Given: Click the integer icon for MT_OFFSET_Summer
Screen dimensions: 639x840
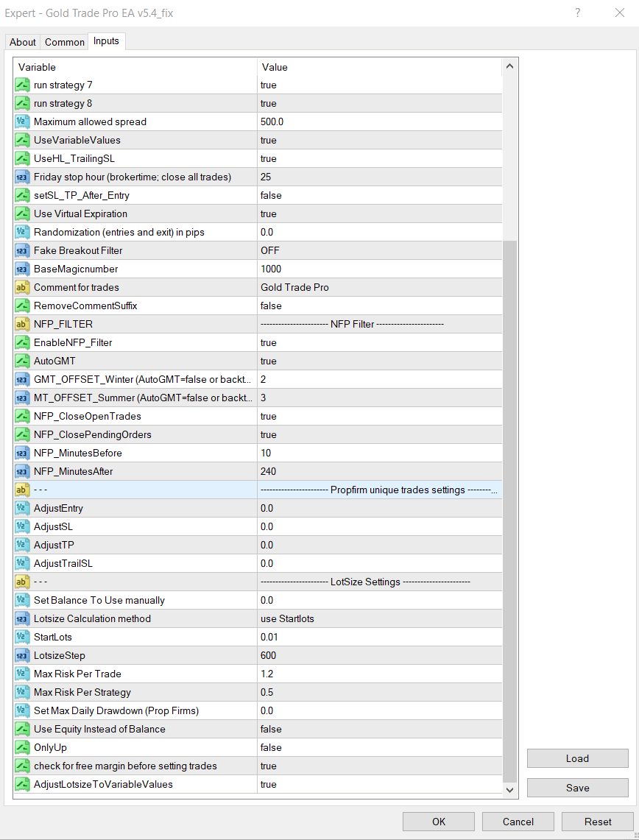Looking at the screenshot, I should [x=22, y=398].
